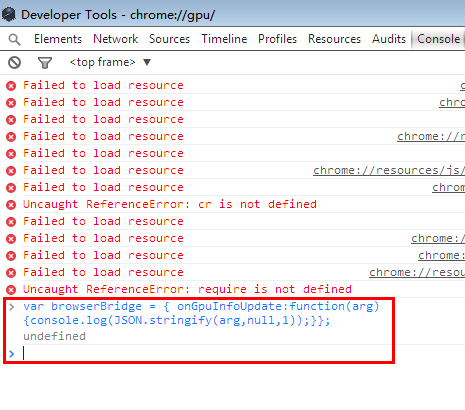Click the Developer Tools window title icon
The height and width of the screenshot is (410, 465).
click(9, 14)
